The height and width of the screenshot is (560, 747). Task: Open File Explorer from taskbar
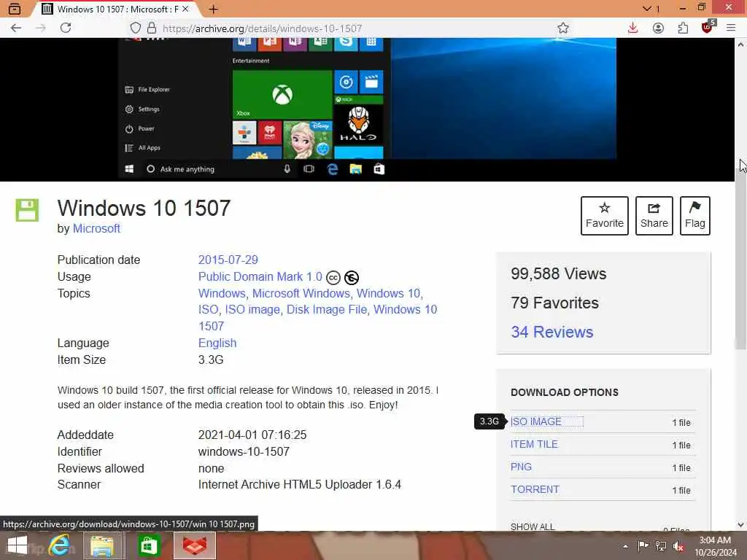[102, 545]
